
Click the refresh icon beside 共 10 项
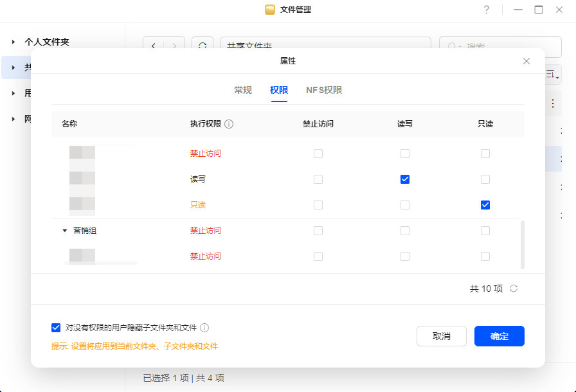(514, 289)
